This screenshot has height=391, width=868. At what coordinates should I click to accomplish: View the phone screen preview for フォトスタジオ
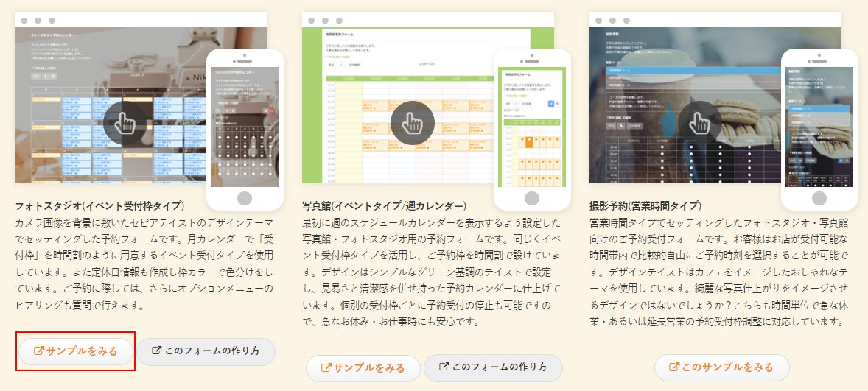coord(244,127)
